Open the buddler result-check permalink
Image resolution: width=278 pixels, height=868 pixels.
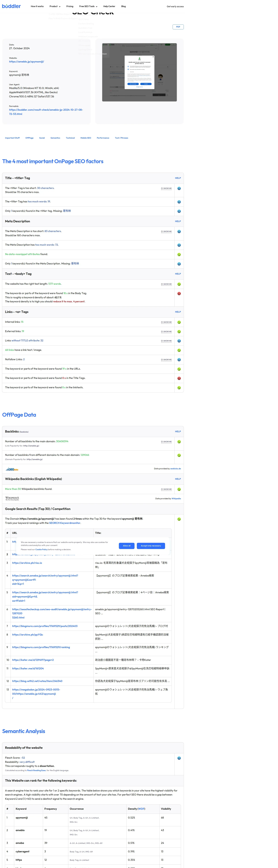point(46,112)
